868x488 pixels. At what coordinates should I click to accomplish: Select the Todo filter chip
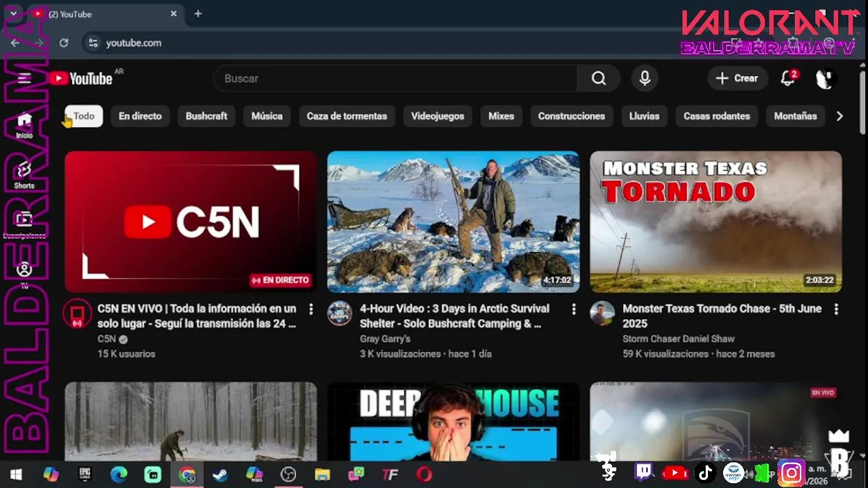84,116
